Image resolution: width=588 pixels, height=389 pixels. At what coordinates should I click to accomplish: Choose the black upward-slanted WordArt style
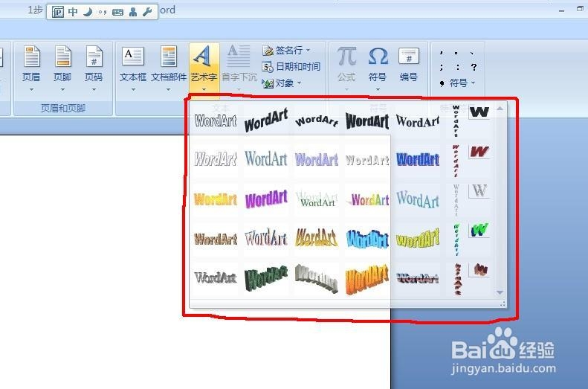[x=266, y=120]
